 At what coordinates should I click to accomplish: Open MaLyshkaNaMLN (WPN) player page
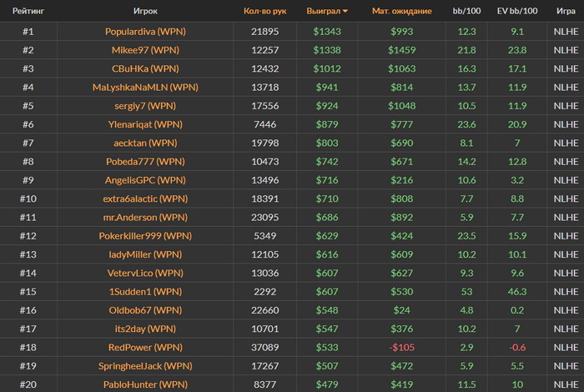(145, 87)
